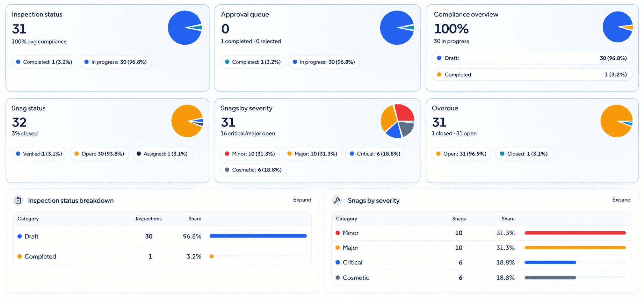Click the "1 completed · 0 rejected" text

pos(251,41)
